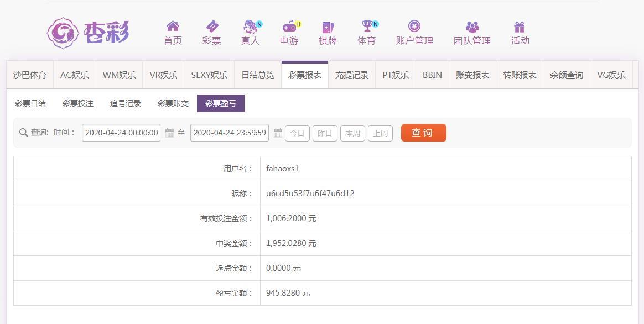Click the end time input field
Image resolution: width=644 pixels, height=324 pixels.
(x=230, y=133)
